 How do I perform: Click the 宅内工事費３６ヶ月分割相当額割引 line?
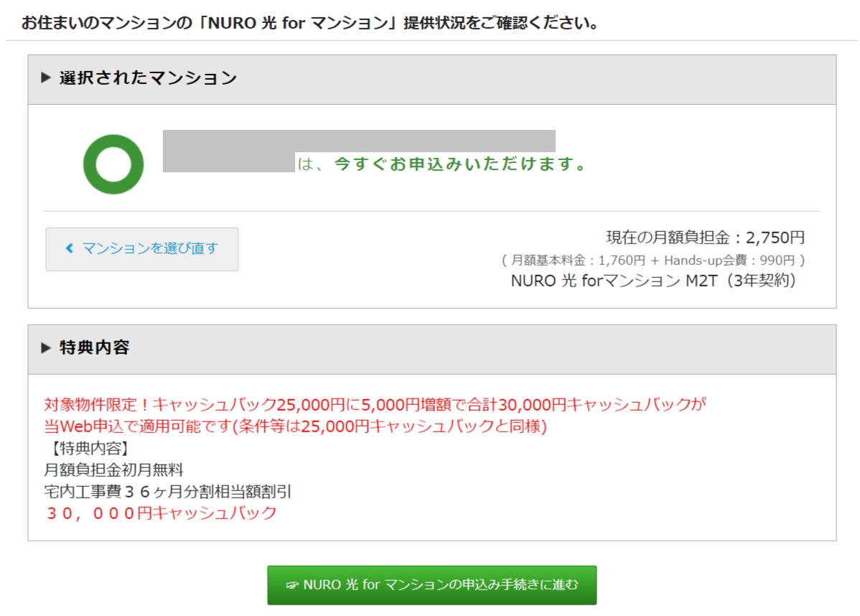coord(167,492)
